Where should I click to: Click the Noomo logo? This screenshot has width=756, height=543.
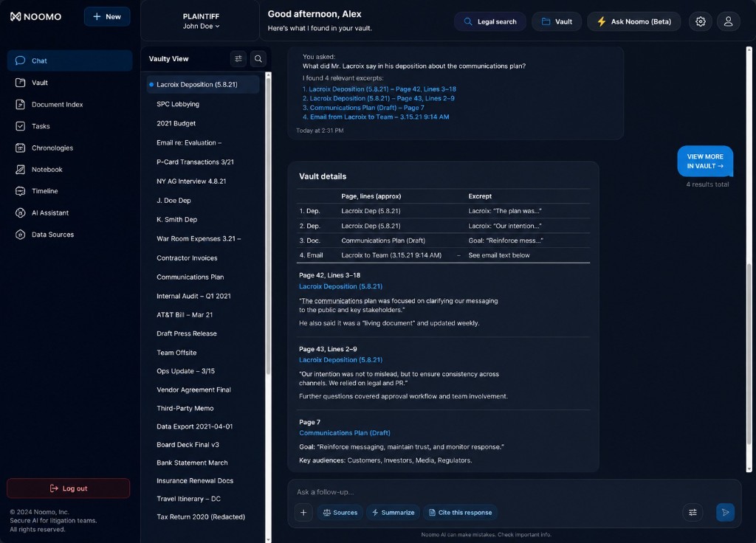click(x=35, y=16)
